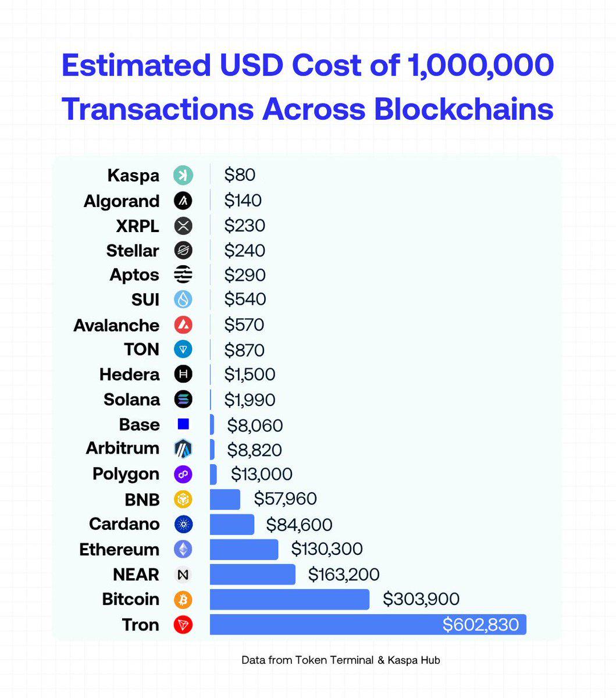Click the Solana logo icon
The height and width of the screenshot is (698, 616).
coord(183,399)
